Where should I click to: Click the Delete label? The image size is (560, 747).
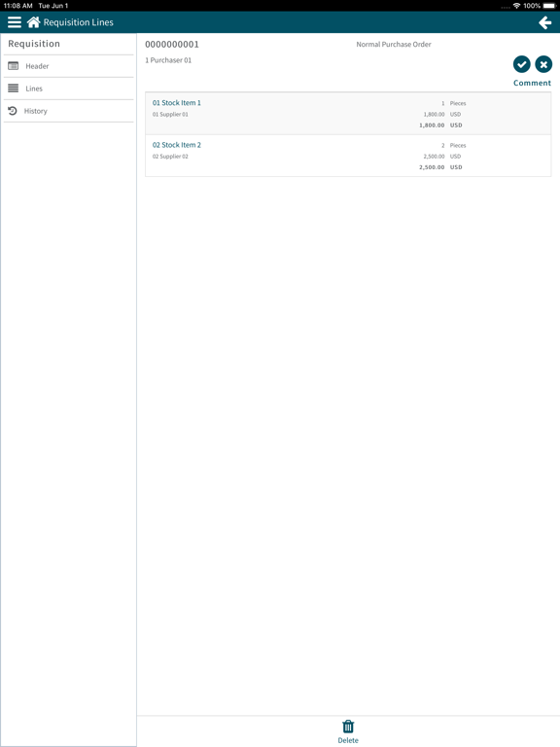point(348,740)
